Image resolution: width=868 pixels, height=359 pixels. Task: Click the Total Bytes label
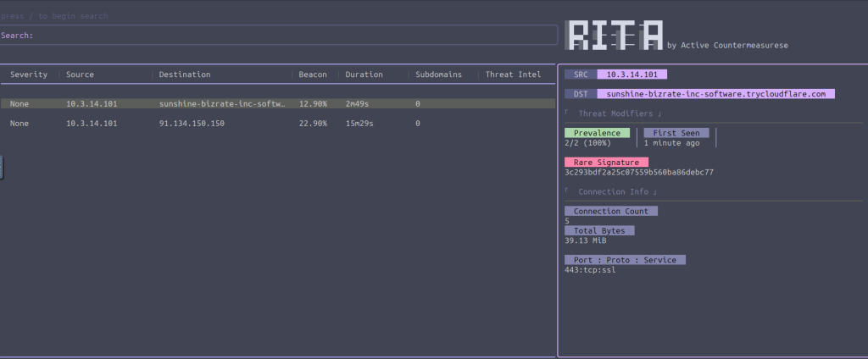tap(599, 230)
